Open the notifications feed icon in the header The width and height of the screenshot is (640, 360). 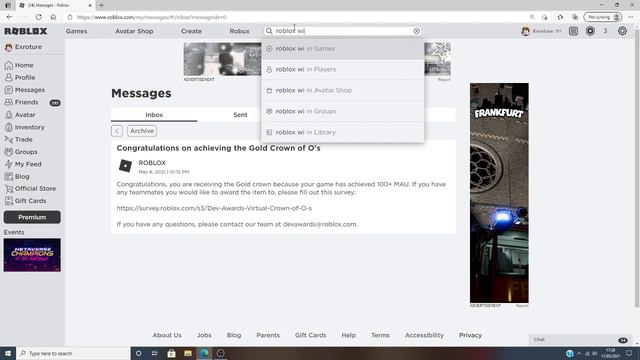click(x=573, y=31)
